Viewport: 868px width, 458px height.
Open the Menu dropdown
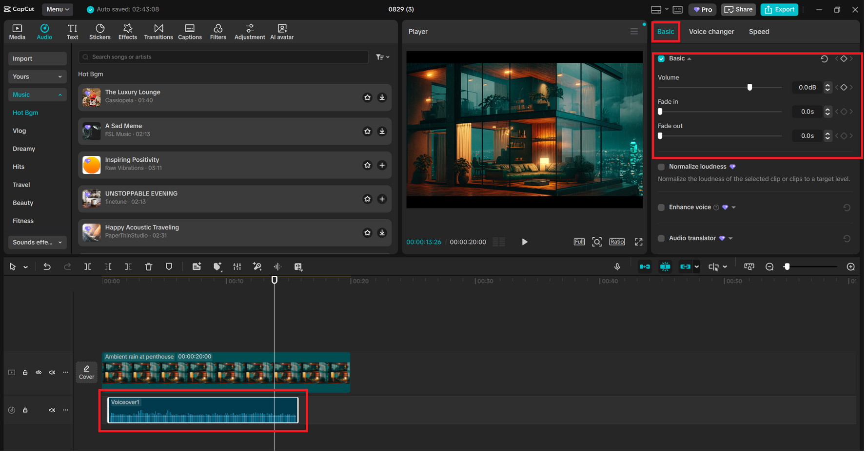pos(58,9)
